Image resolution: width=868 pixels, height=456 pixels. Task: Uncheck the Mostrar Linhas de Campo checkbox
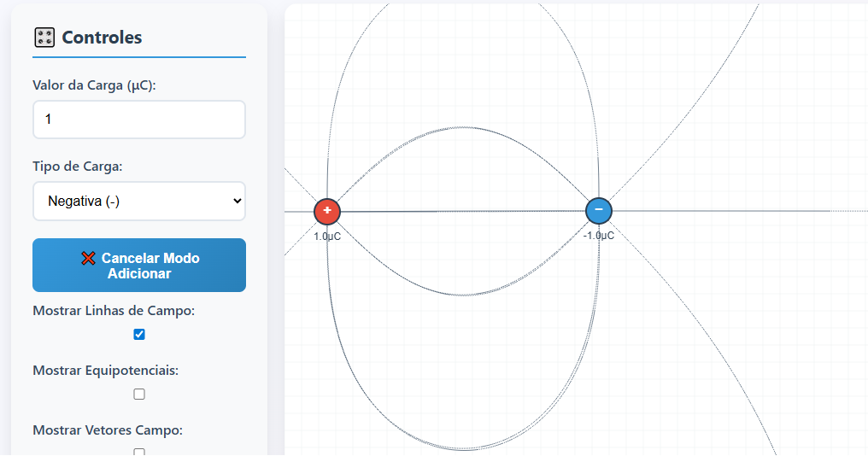[139, 334]
